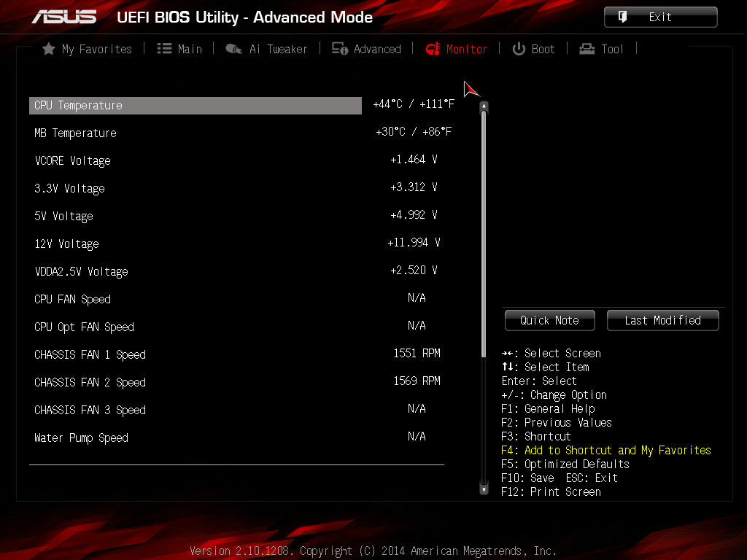Select the CPU FAN Speed item

coord(72,299)
